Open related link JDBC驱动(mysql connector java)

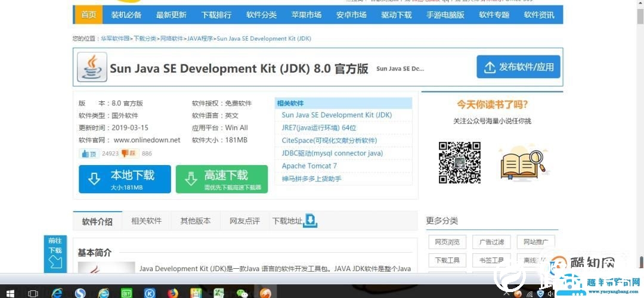tap(332, 153)
